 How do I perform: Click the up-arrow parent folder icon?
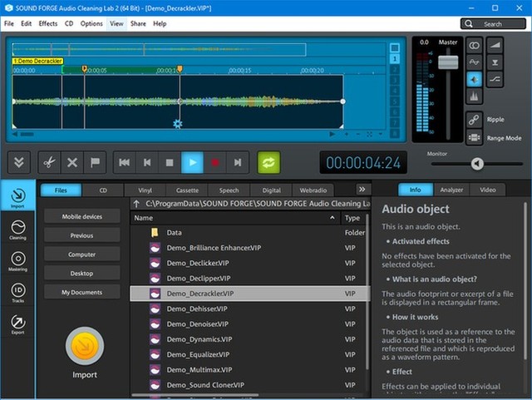click(x=137, y=203)
